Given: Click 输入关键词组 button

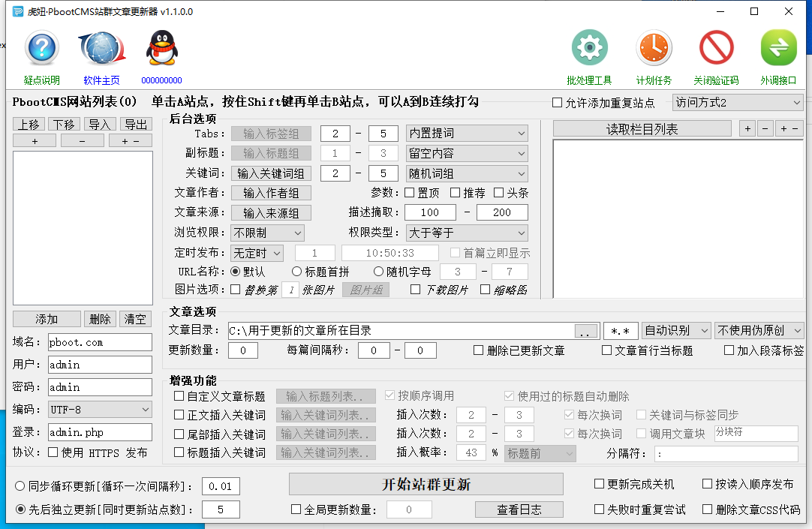Looking at the screenshot, I should [x=271, y=173].
